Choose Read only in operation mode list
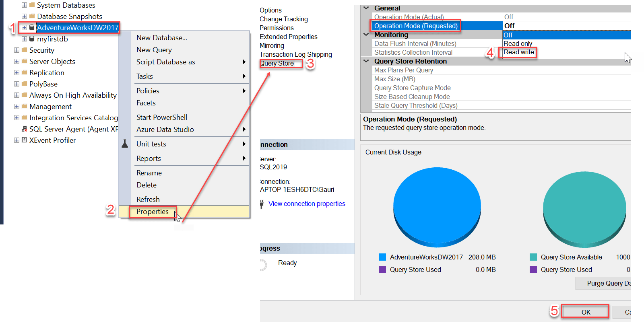 point(567,43)
